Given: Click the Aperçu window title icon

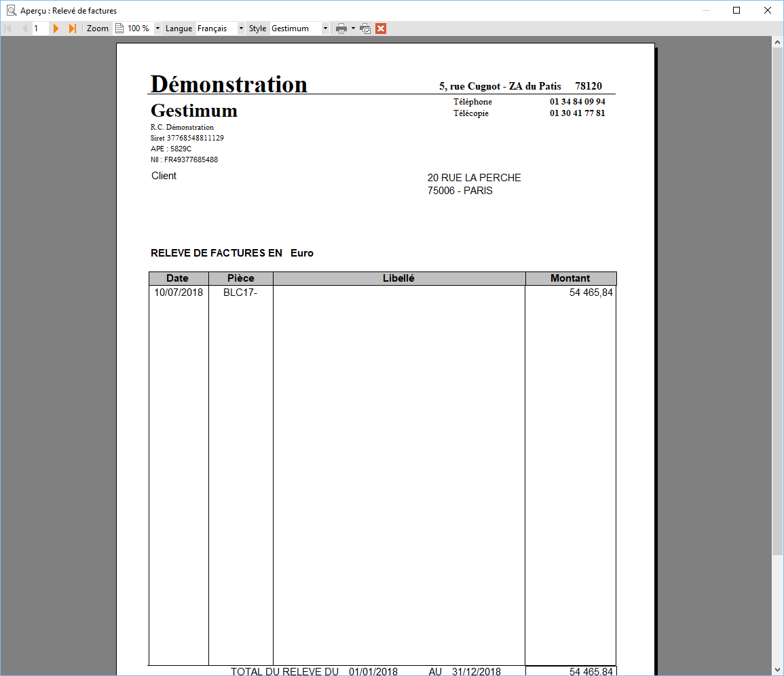Looking at the screenshot, I should (11, 10).
